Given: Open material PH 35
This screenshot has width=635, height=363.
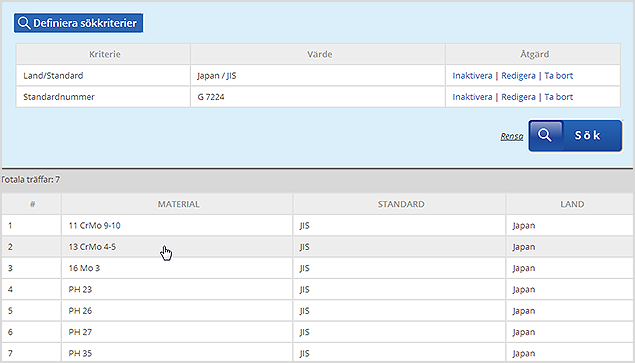Looking at the screenshot, I should pyautogui.click(x=80, y=354).
